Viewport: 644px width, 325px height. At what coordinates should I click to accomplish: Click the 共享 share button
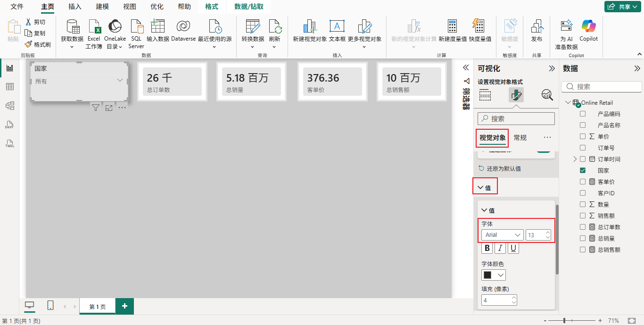[x=623, y=7]
